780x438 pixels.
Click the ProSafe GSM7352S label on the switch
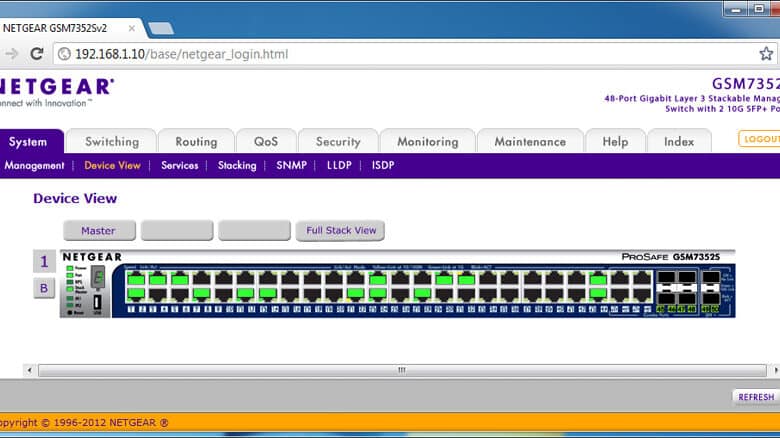pyautogui.click(x=671, y=257)
